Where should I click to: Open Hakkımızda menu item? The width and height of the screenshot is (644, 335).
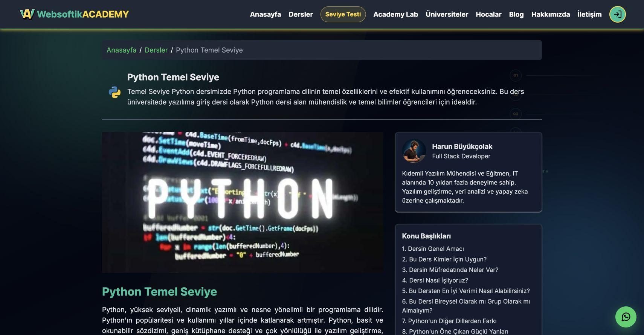[551, 14]
